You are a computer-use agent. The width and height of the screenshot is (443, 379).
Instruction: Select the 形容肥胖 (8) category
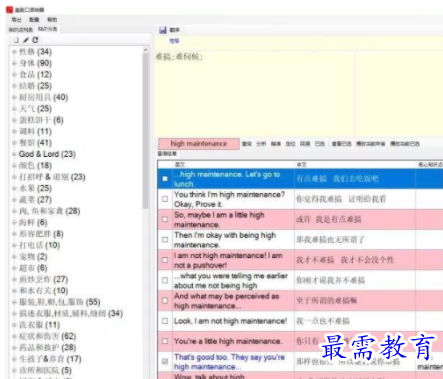click(41, 234)
